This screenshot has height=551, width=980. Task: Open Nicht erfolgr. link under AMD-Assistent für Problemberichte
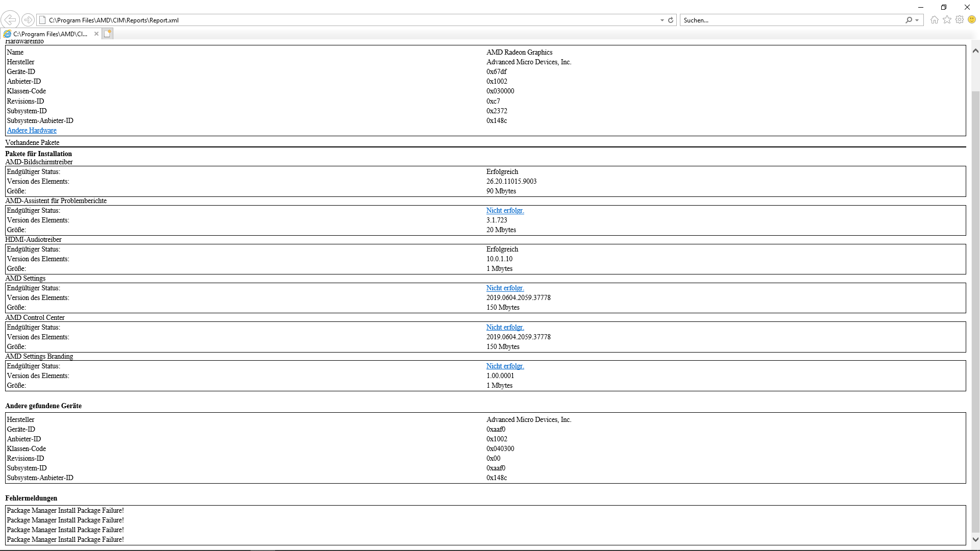[505, 211]
